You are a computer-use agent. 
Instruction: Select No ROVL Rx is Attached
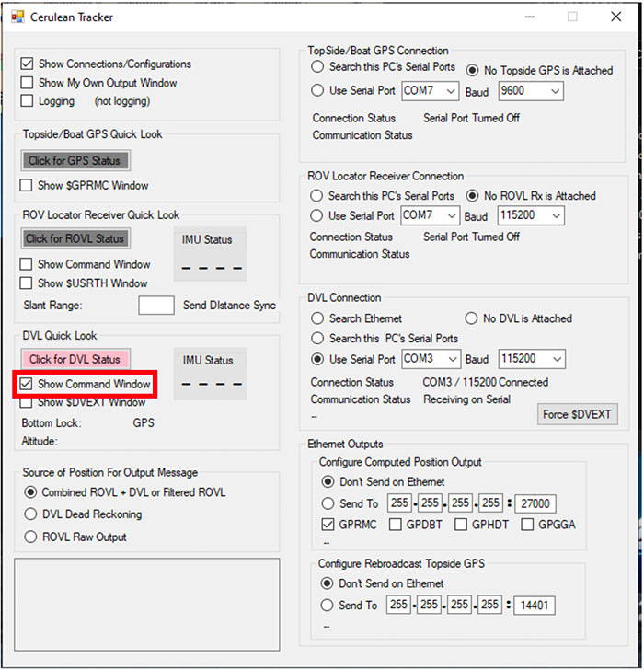coord(472,196)
